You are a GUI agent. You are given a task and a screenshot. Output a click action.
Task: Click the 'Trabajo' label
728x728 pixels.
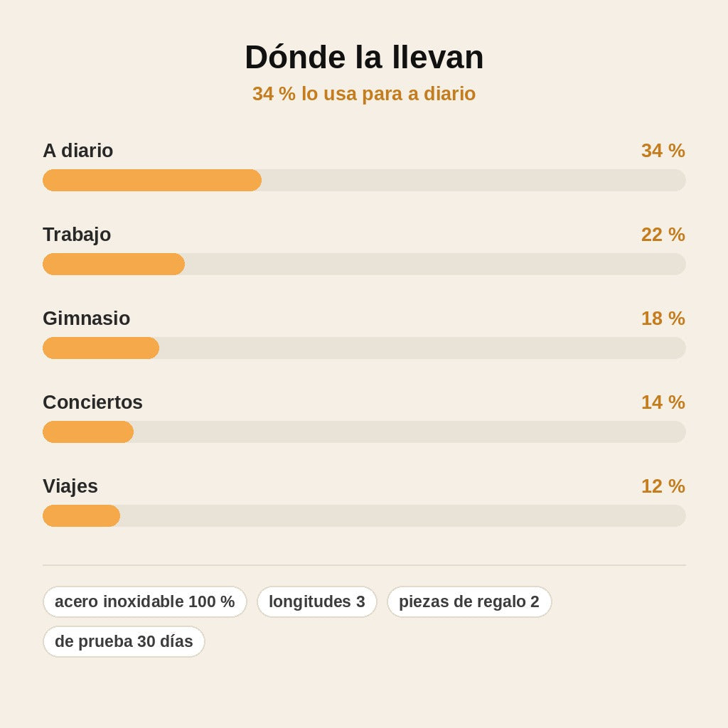point(77,235)
